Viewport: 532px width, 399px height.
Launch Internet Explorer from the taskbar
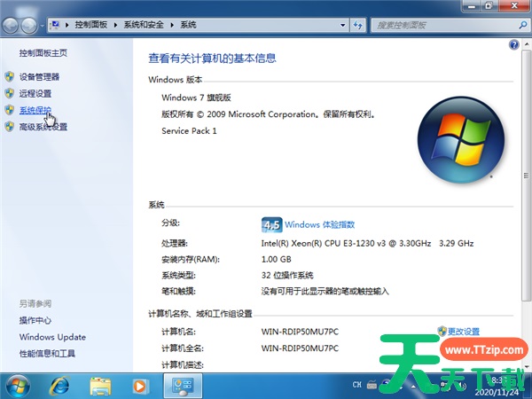point(61,386)
